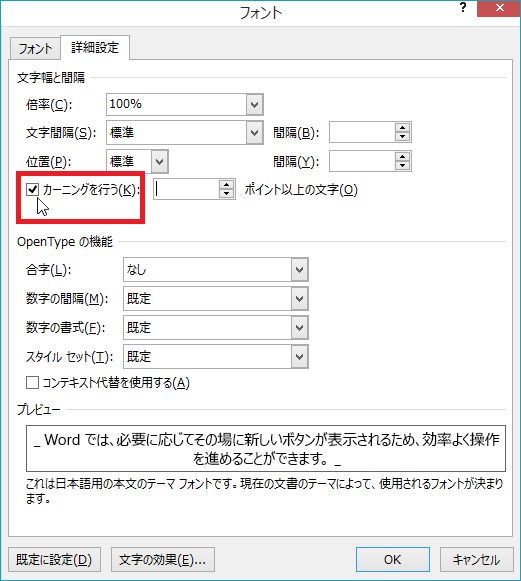Confirm with the OK button

(x=393, y=560)
